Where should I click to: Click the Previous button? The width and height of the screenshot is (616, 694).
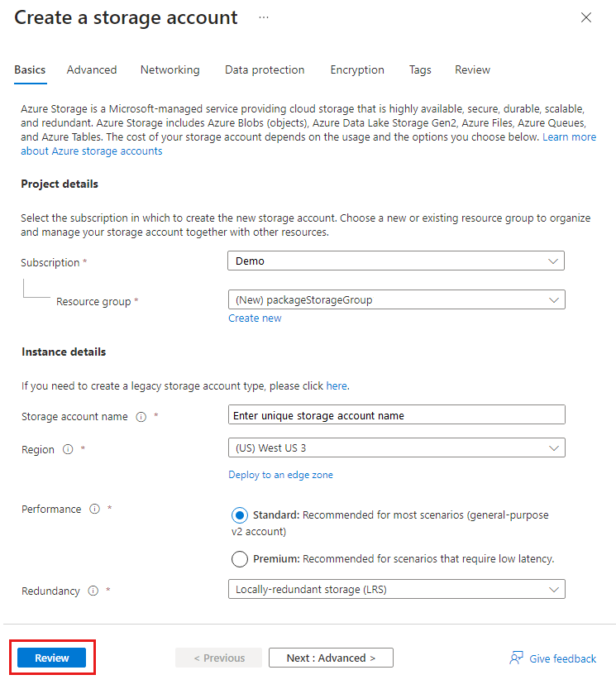[218, 658]
